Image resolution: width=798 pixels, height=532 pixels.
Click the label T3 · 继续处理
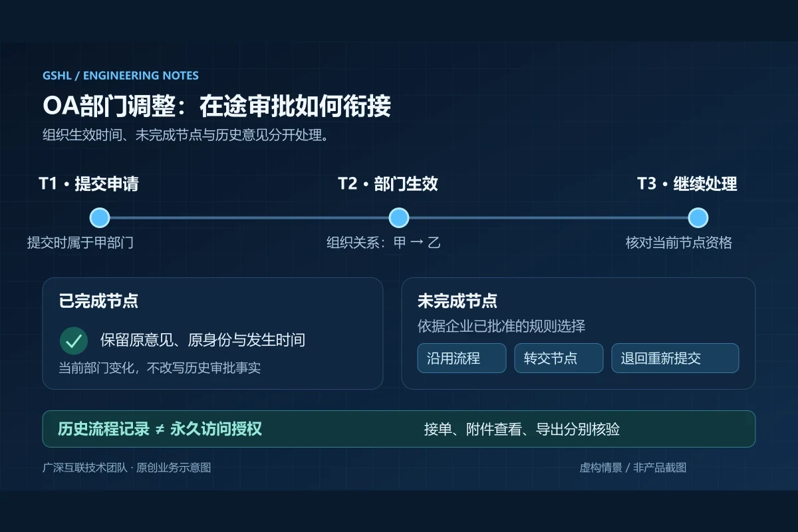pos(687,184)
